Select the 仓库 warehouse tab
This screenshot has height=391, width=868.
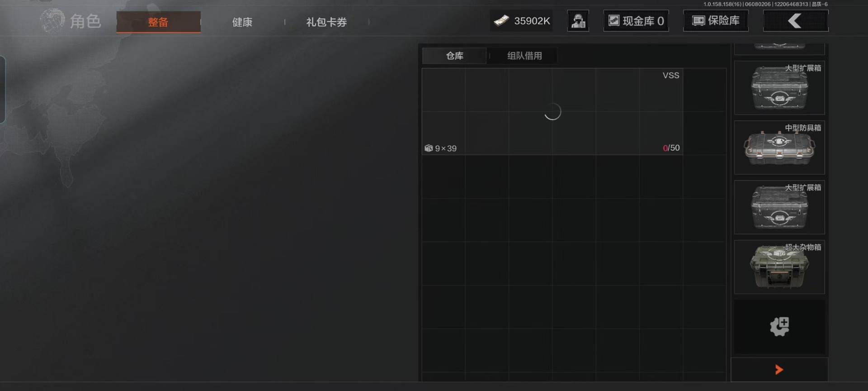[x=454, y=56]
